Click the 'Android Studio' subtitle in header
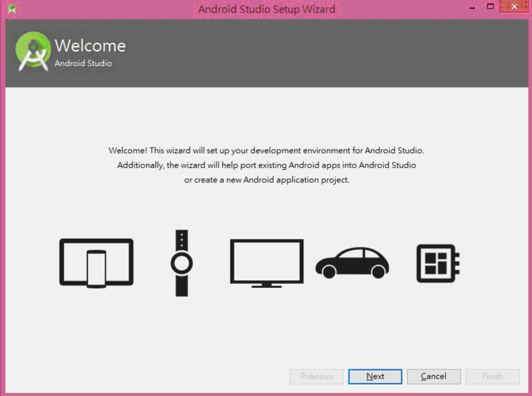Viewport: 532px width, 396px height. coord(83,64)
